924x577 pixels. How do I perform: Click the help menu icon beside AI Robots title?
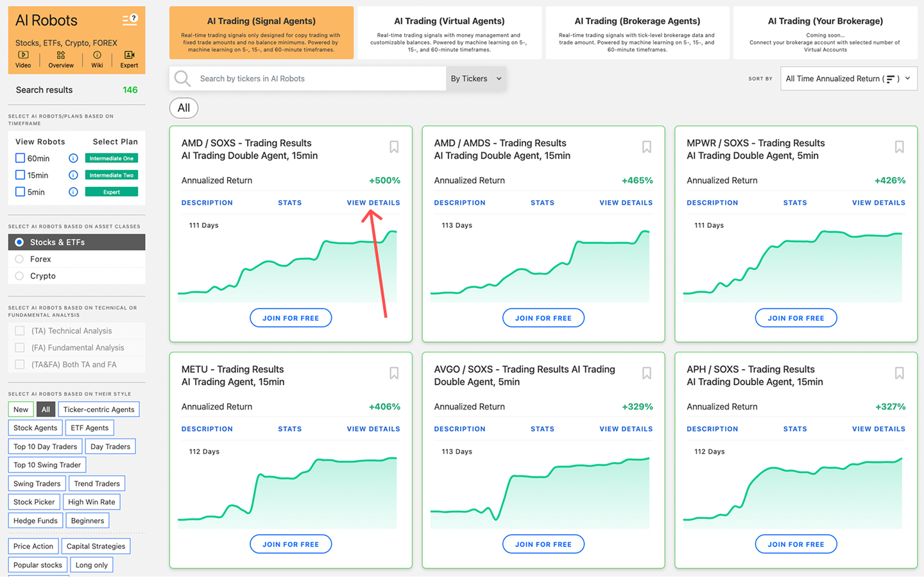(x=130, y=19)
